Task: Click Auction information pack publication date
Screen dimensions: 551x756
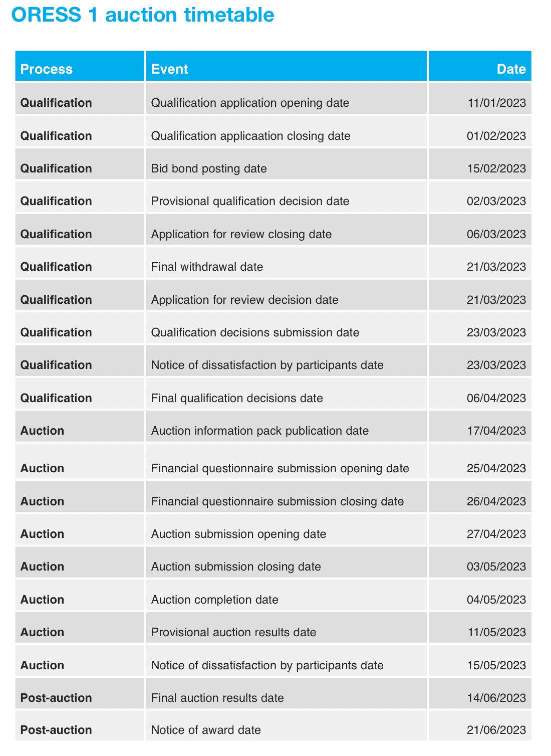Action: [x=260, y=431]
